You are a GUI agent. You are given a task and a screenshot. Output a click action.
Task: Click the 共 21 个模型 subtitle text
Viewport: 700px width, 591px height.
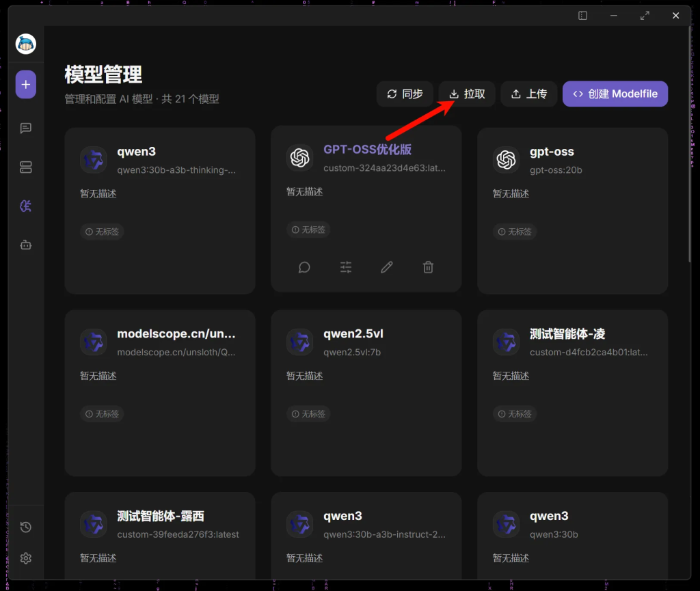[191, 99]
